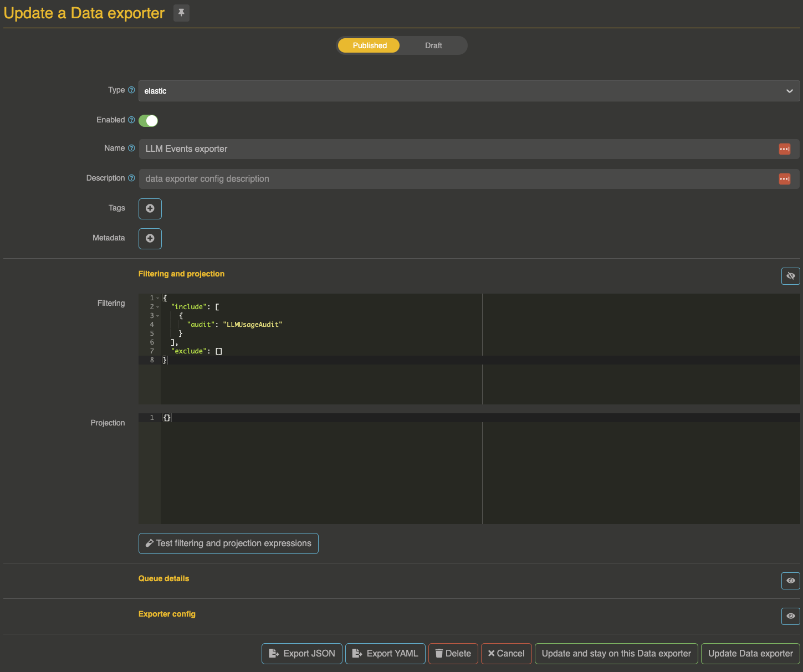Image resolution: width=803 pixels, height=672 pixels.
Task: Click the help icon next to Description
Action: pyautogui.click(x=131, y=178)
